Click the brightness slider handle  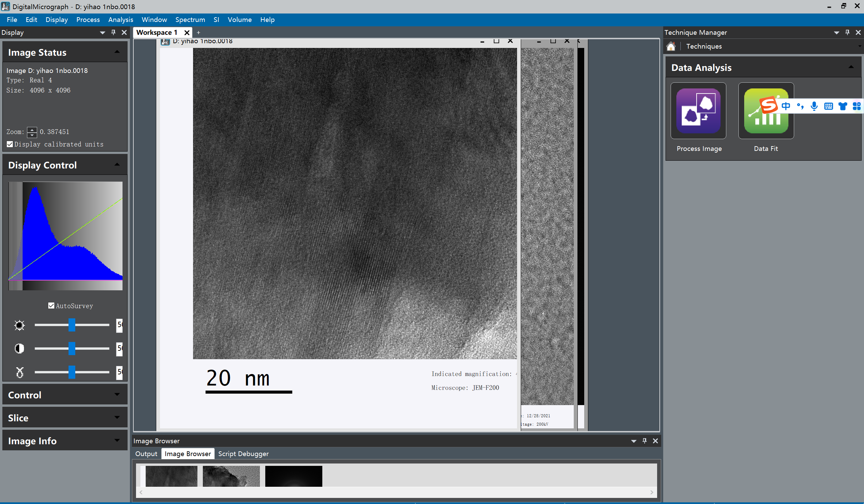pyautogui.click(x=72, y=325)
